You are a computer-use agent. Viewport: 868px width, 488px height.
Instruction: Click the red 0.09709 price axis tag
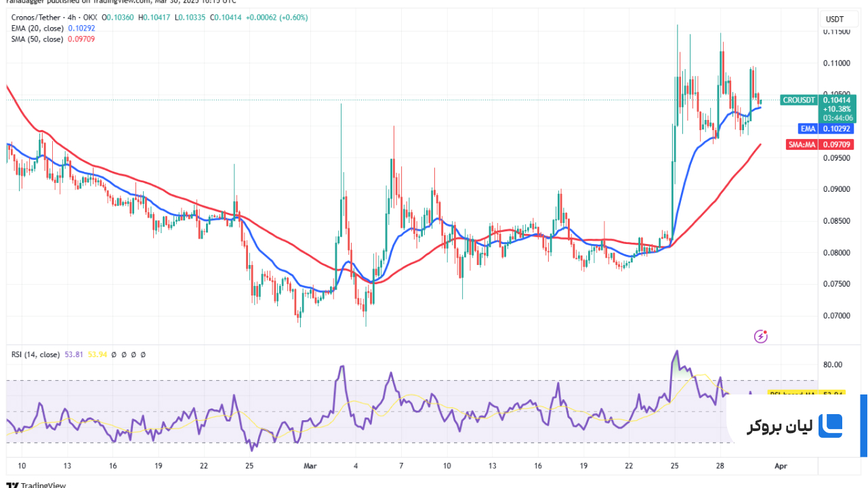[838, 144]
